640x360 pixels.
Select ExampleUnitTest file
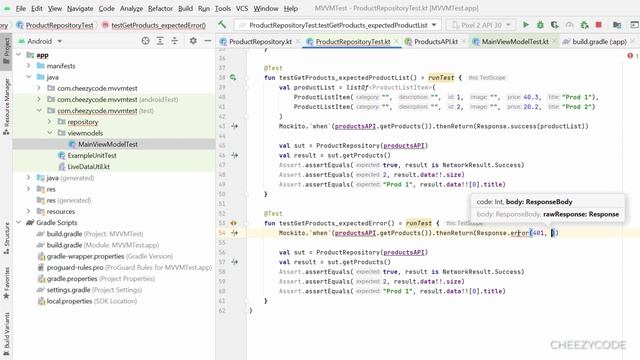[x=92, y=156]
